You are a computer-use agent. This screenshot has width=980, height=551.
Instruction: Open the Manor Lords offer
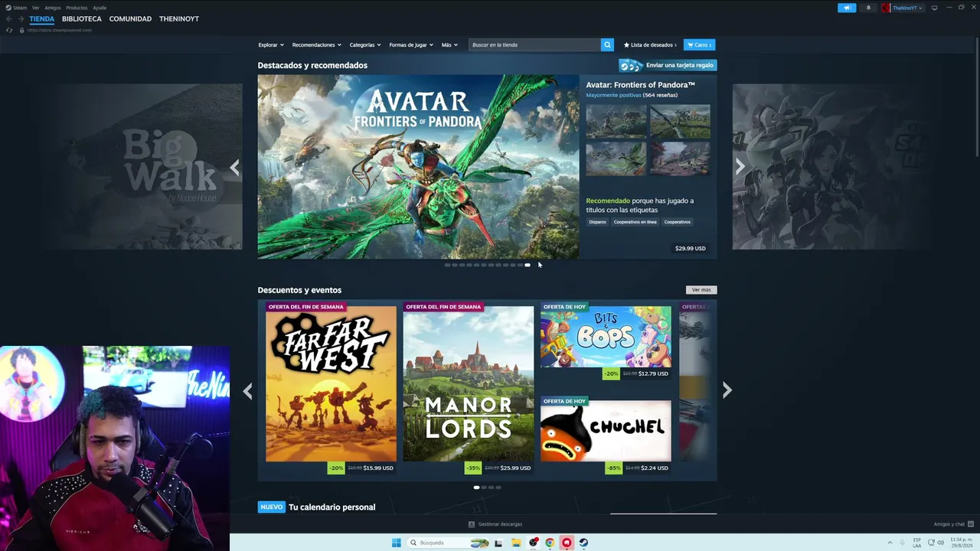click(469, 384)
